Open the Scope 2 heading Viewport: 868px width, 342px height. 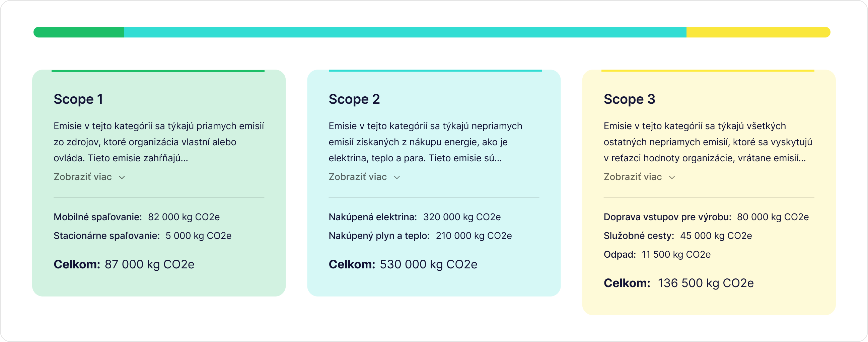354,99
